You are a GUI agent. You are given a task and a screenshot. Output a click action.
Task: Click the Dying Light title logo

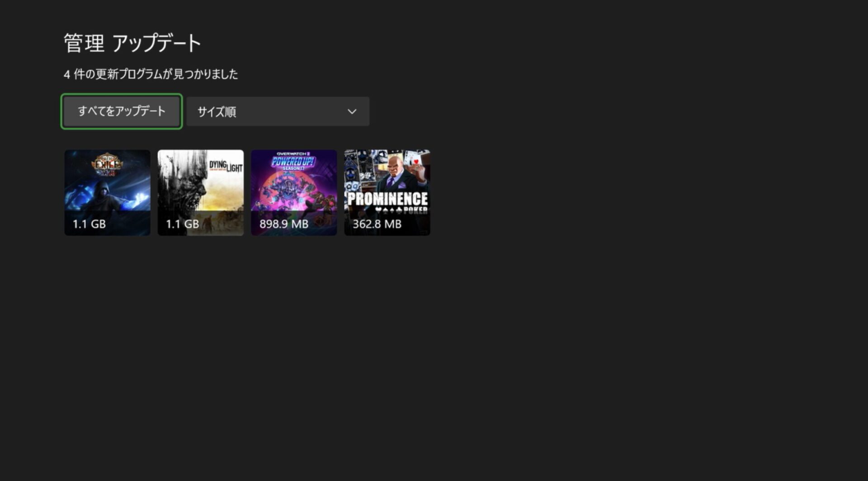(x=225, y=166)
